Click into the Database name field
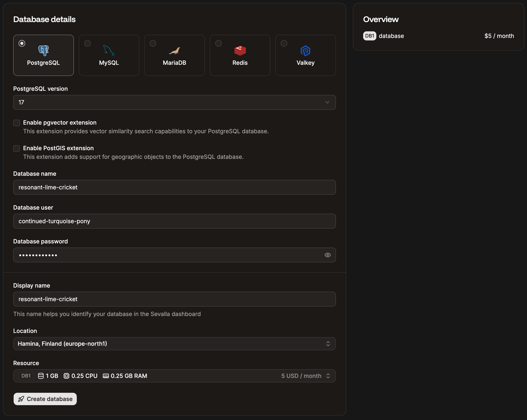The width and height of the screenshot is (527, 420). click(175, 187)
